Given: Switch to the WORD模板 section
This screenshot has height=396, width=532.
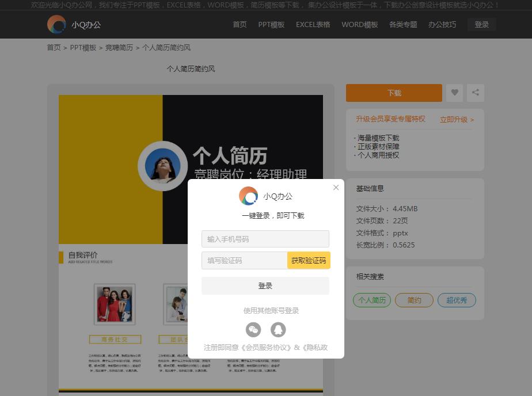Looking at the screenshot, I should pyautogui.click(x=359, y=25).
